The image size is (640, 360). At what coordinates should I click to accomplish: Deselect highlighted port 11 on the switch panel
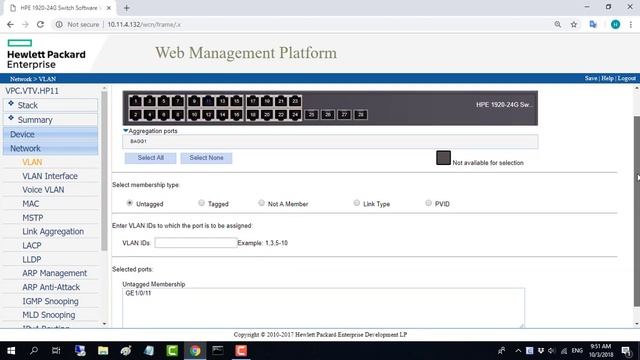[208, 101]
